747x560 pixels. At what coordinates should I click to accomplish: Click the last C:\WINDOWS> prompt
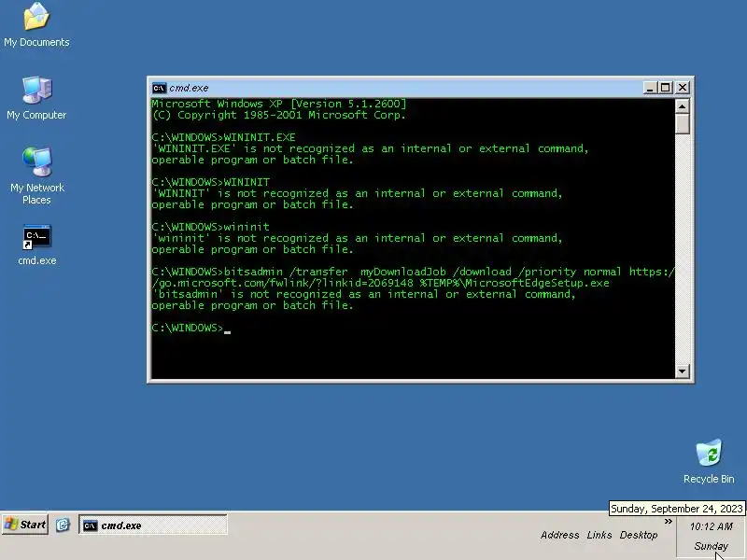188,329
